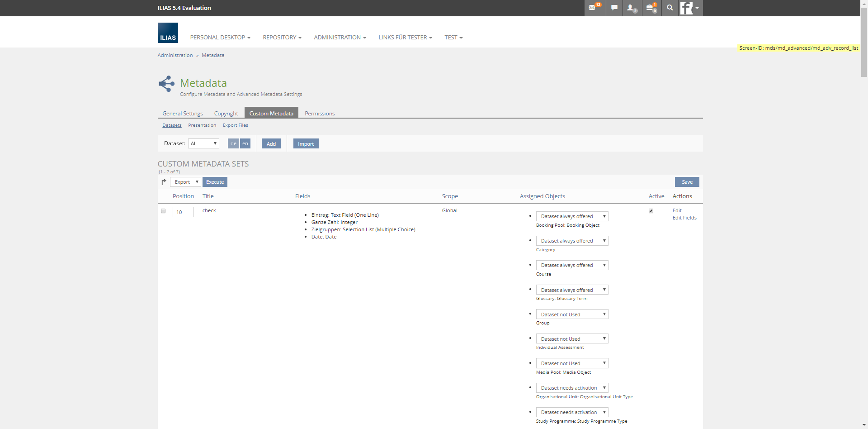Click the position input field
868x429 pixels.
point(183,212)
